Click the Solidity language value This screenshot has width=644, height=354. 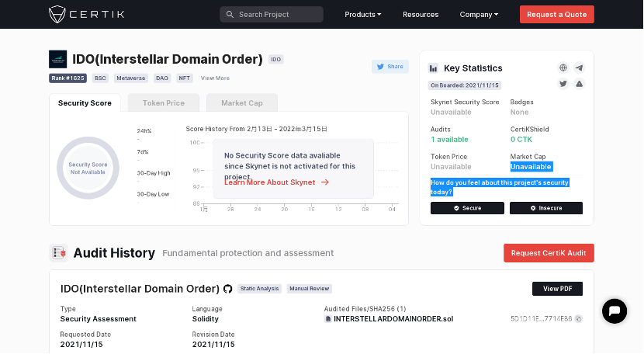206,318
